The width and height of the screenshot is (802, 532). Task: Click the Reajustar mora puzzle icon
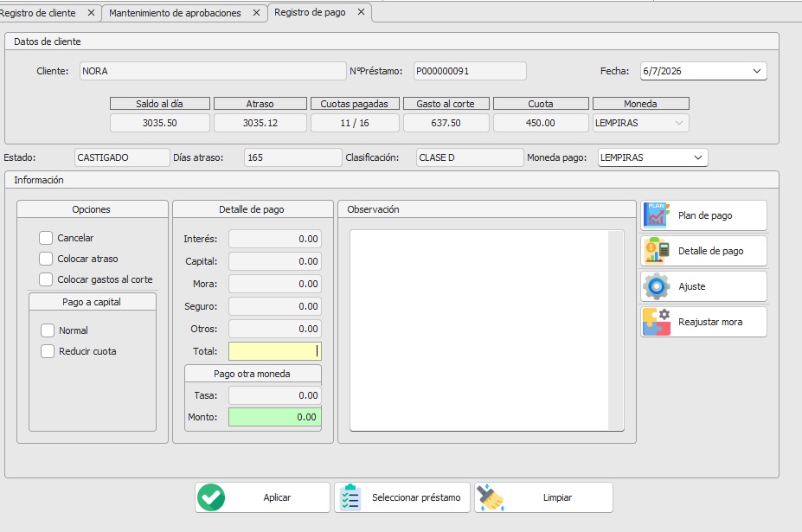657,322
